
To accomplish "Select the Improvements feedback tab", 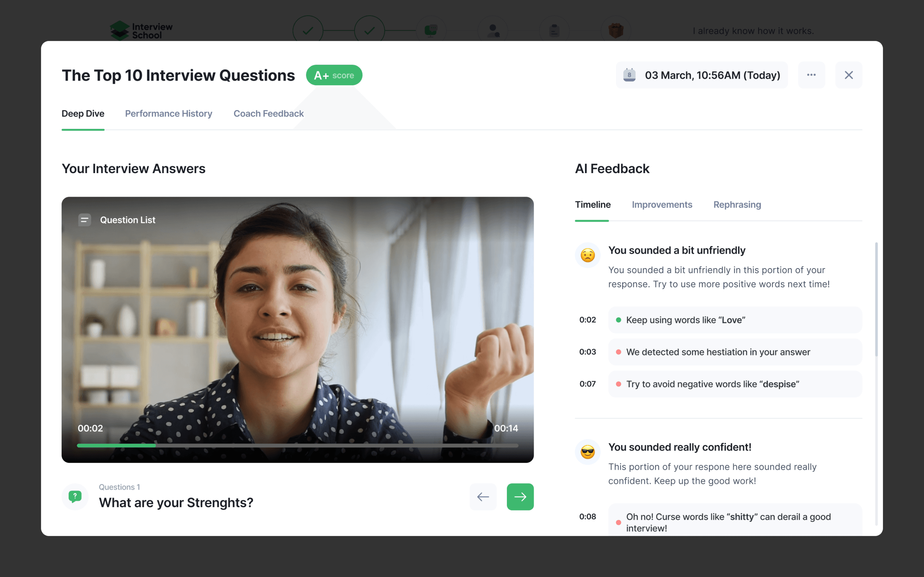I will [662, 205].
